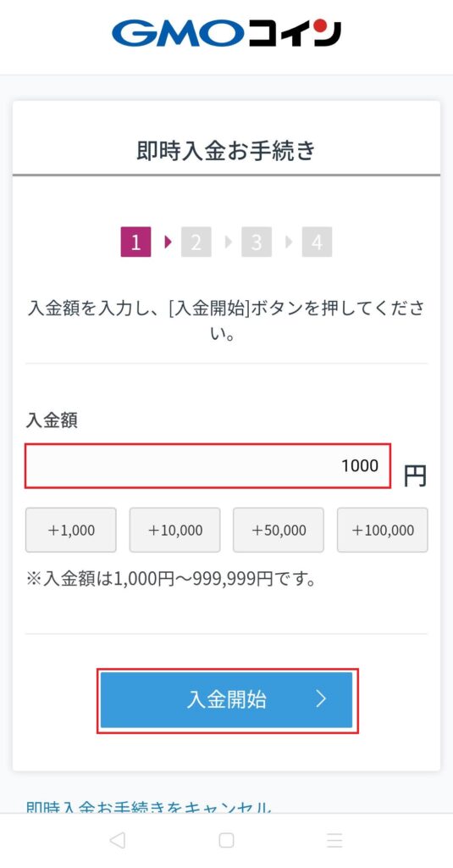
Task: Click the 円 currency label
Action: tap(415, 475)
